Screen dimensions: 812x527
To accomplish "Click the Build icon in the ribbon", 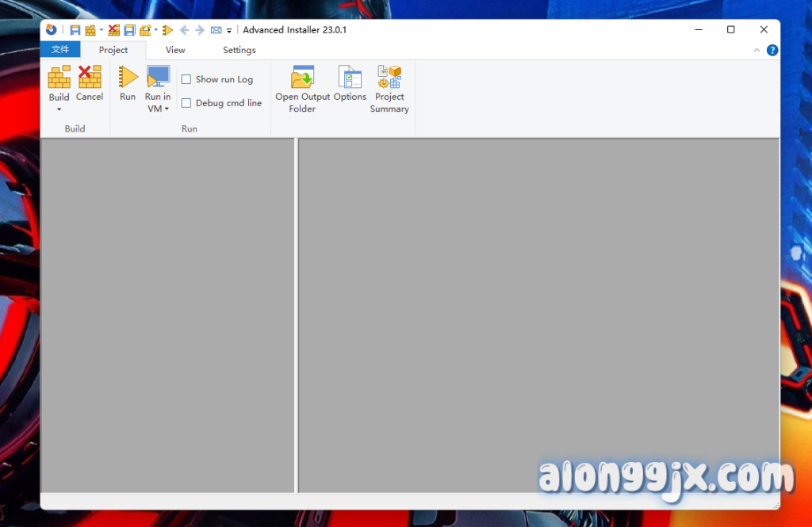I will coord(59,78).
